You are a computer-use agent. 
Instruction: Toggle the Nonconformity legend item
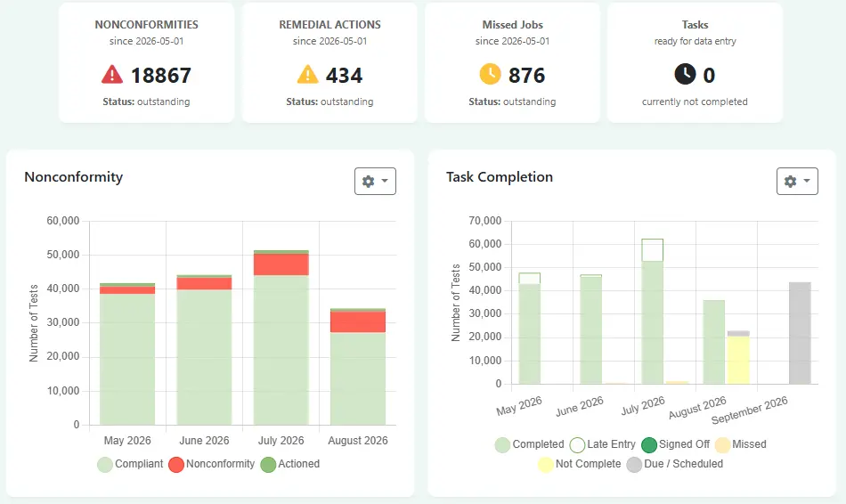[x=212, y=464]
